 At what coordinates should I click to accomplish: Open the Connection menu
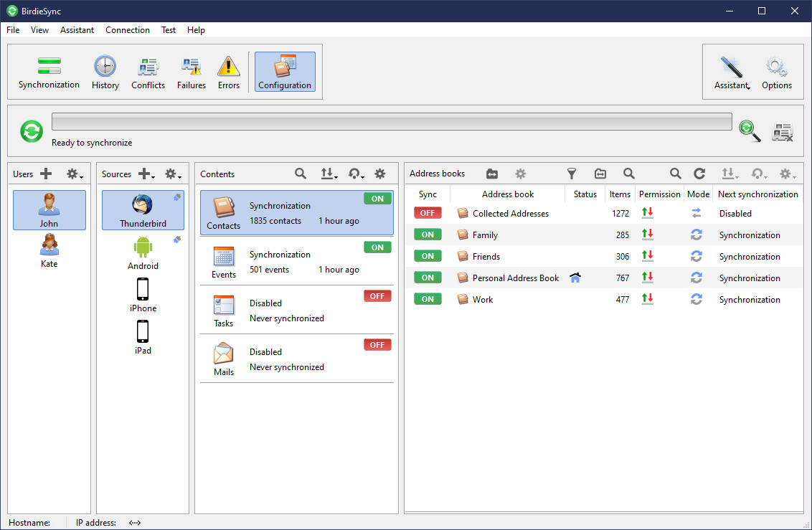(128, 30)
